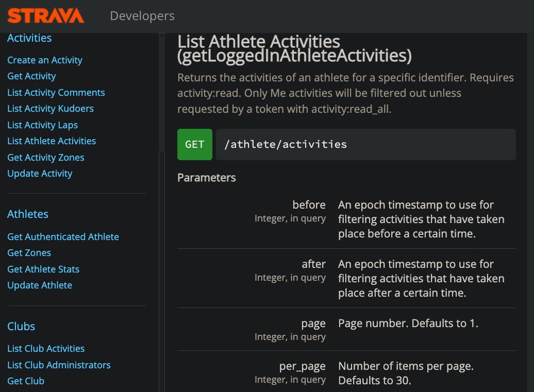This screenshot has width=534, height=392.
Task: Jump to Clubs section heading
Action: 21,327
